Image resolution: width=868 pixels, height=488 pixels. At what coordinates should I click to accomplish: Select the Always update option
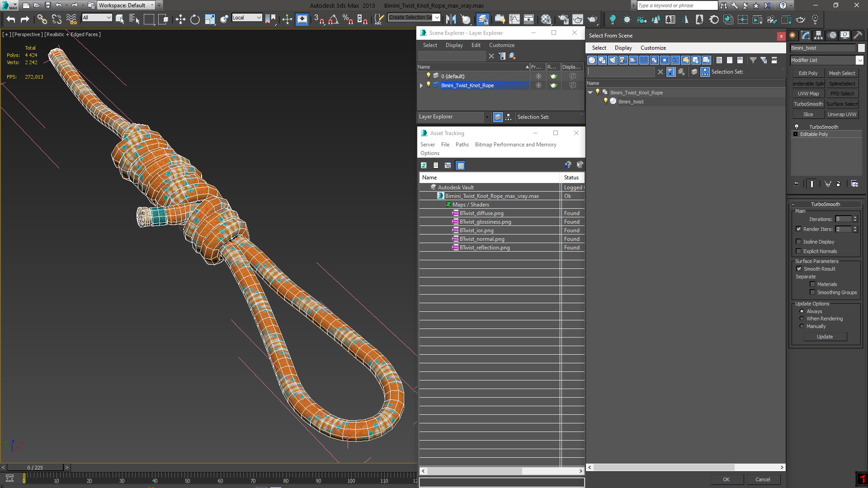click(x=802, y=311)
